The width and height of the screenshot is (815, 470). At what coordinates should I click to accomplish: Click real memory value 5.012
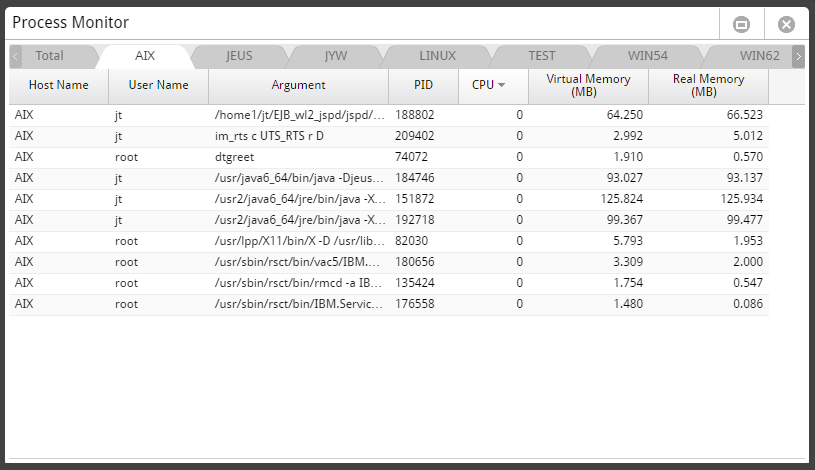(748, 136)
